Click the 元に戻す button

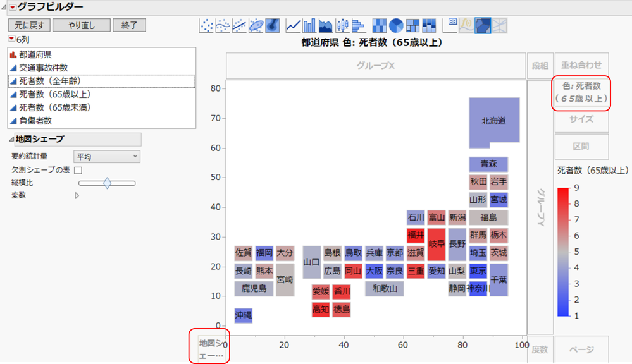(x=30, y=25)
